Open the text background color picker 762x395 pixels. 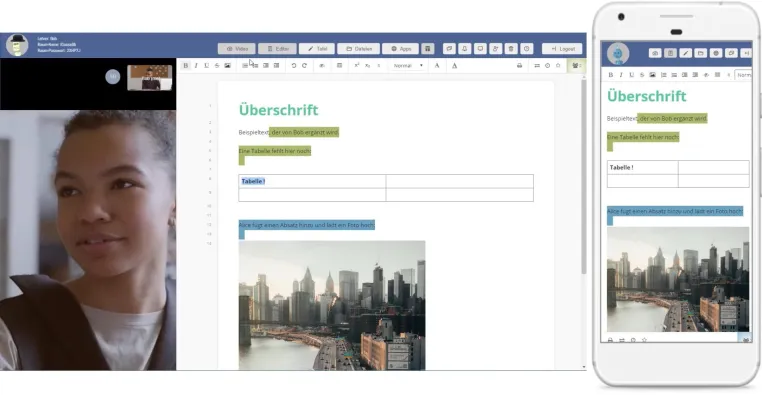pos(454,66)
